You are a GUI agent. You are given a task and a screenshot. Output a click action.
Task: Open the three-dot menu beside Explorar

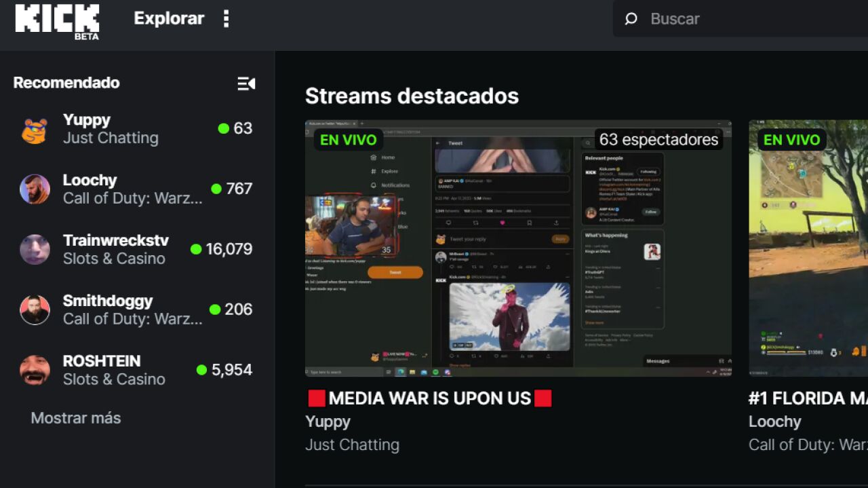tap(226, 19)
